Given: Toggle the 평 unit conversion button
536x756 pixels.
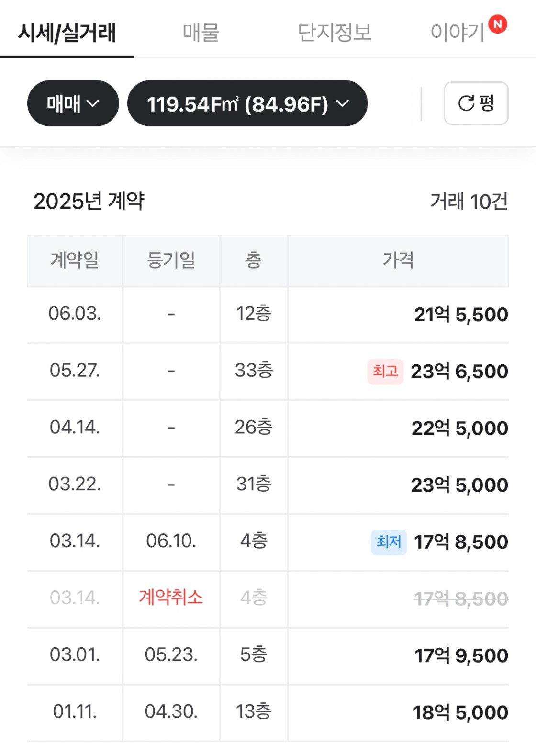Looking at the screenshot, I should [476, 103].
